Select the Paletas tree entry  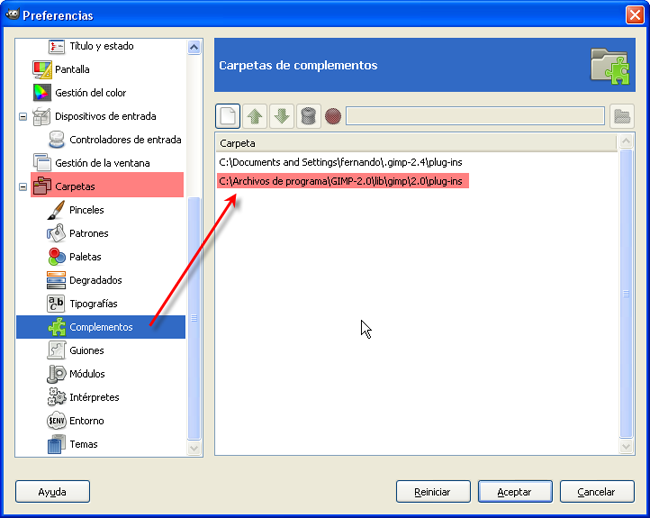(85, 257)
